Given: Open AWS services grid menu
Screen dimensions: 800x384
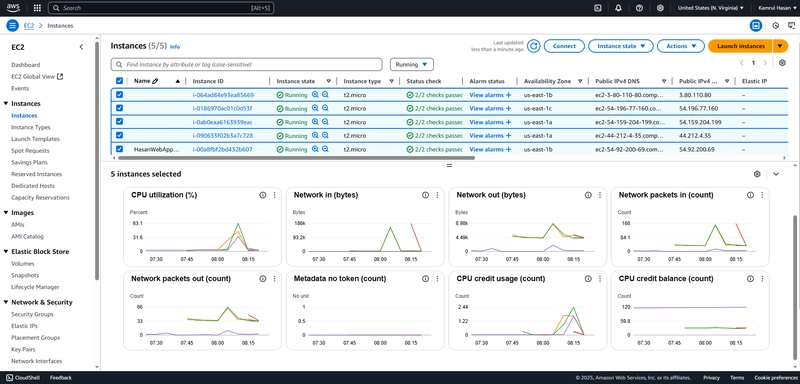Looking at the screenshot, I should (x=37, y=8).
